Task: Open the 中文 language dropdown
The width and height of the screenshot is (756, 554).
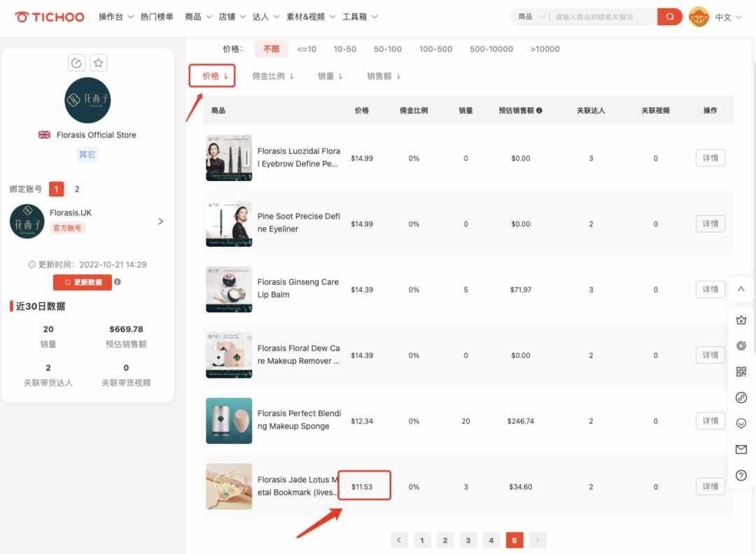Action: (x=728, y=17)
